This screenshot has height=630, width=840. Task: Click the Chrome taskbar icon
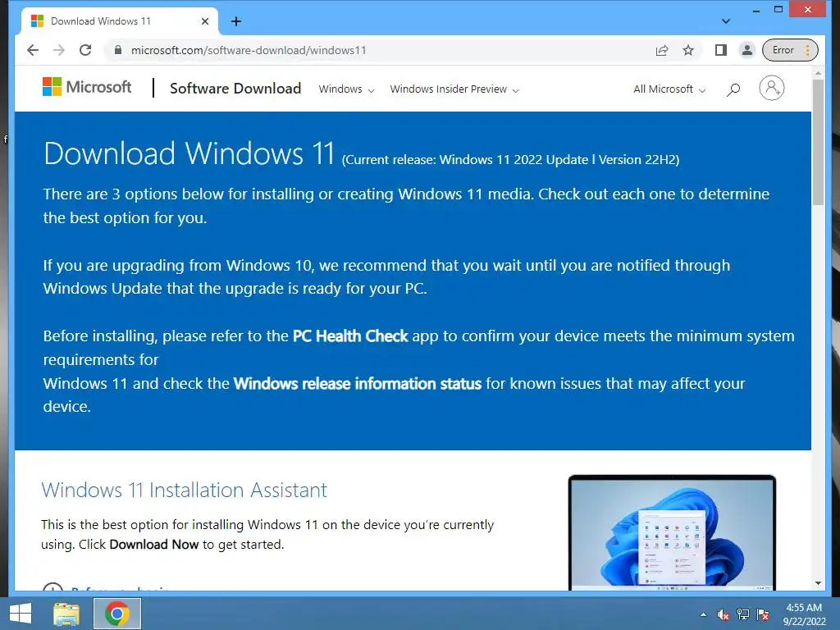point(117,614)
